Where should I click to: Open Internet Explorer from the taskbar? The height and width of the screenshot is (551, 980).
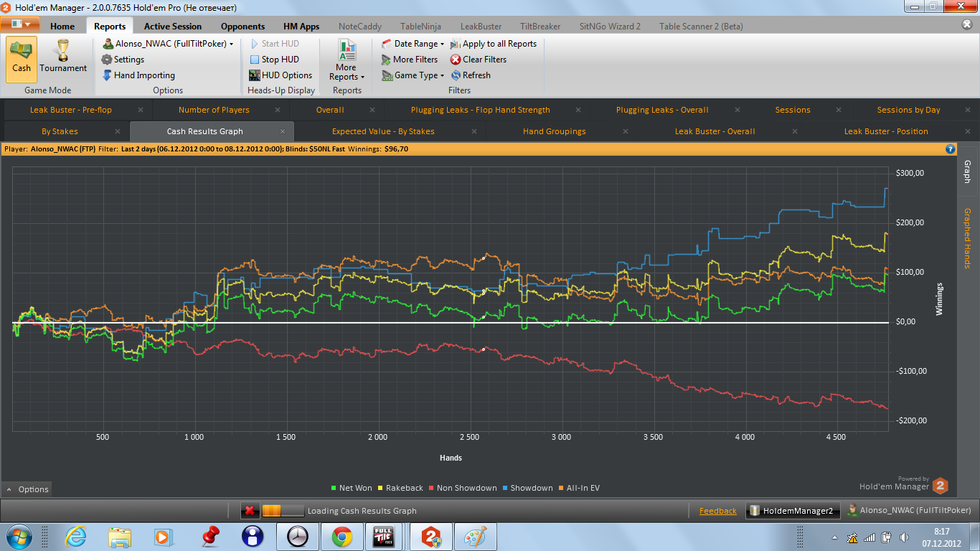(x=75, y=537)
